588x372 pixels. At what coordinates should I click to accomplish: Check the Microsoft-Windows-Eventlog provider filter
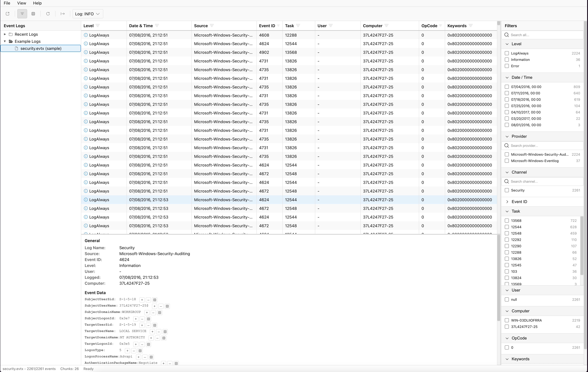[x=507, y=161]
